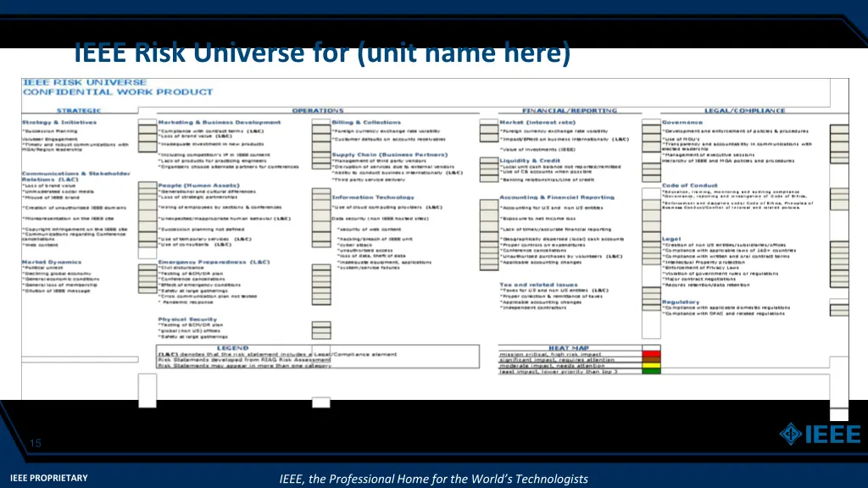Click 'Intellectual Property protection' legal item
Image resolution: width=868 pixels, height=488 pixels.
(704, 263)
